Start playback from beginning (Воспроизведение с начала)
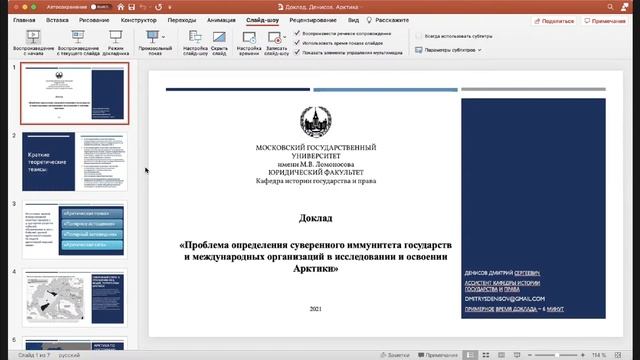 33,42
